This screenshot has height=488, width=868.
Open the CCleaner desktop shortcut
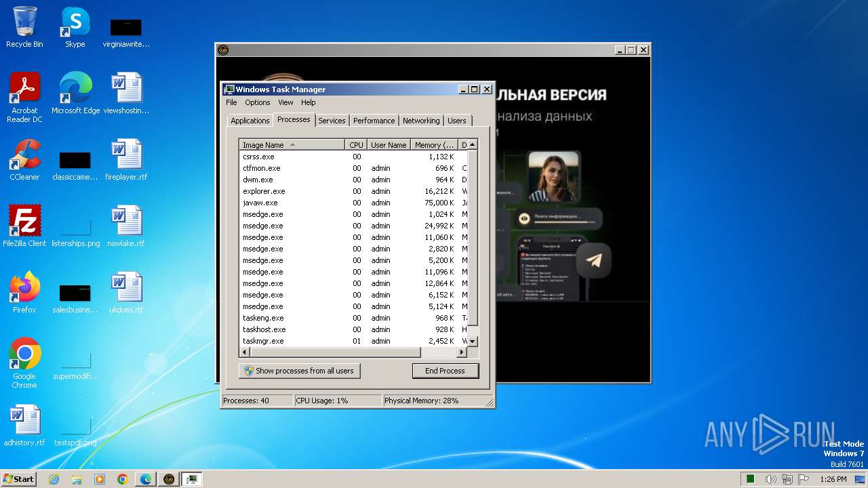point(24,160)
